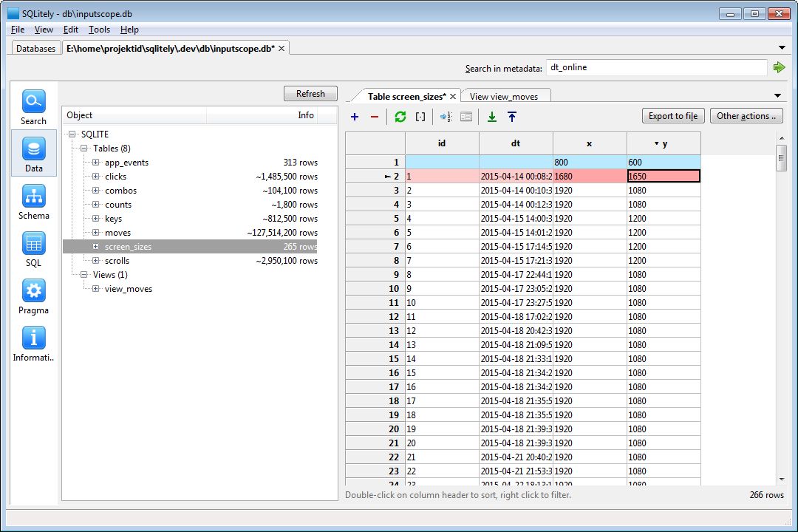Delete the selected row using the minus icon
Viewport: 798px width, 532px height.
pyautogui.click(x=375, y=117)
